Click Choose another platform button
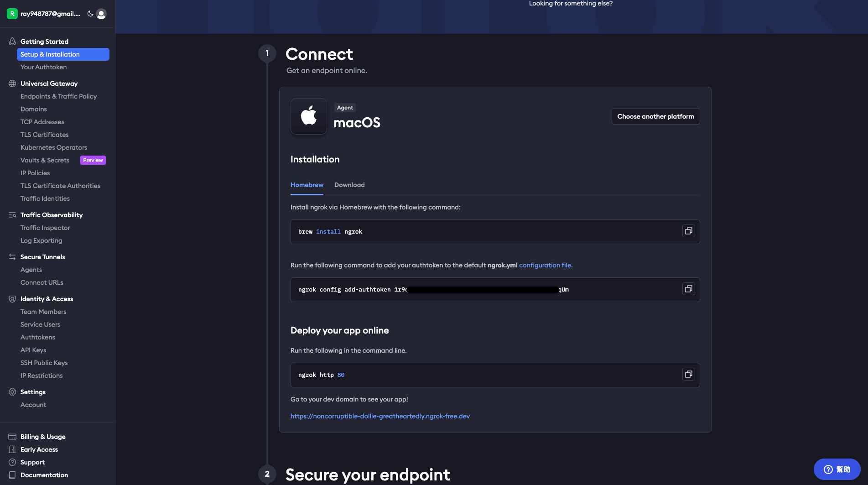Viewport: 868px width, 485px height. point(655,116)
